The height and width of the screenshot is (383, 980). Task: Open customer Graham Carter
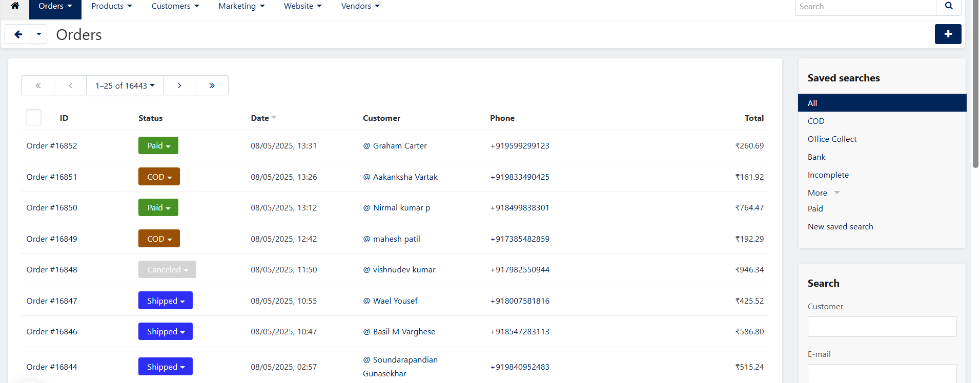pos(400,145)
